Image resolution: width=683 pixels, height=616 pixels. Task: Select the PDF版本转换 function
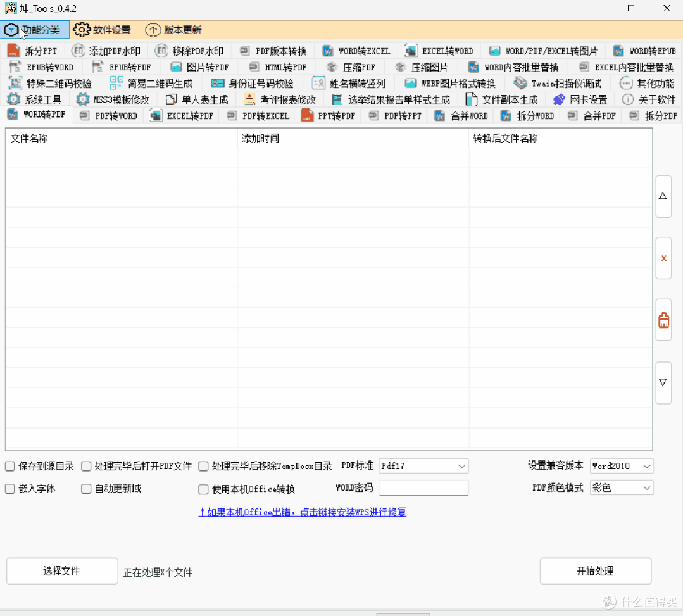[x=273, y=51]
